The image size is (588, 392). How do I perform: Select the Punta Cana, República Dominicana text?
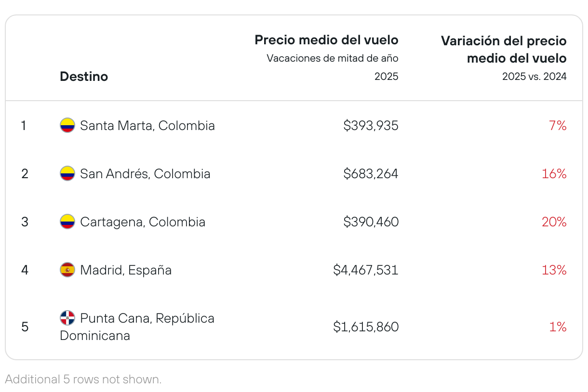[137, 327]
